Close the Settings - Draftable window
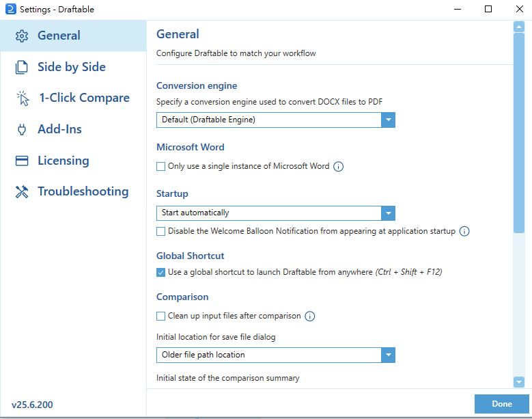Viewport: 532px width, 419px height. coord(519,9)
